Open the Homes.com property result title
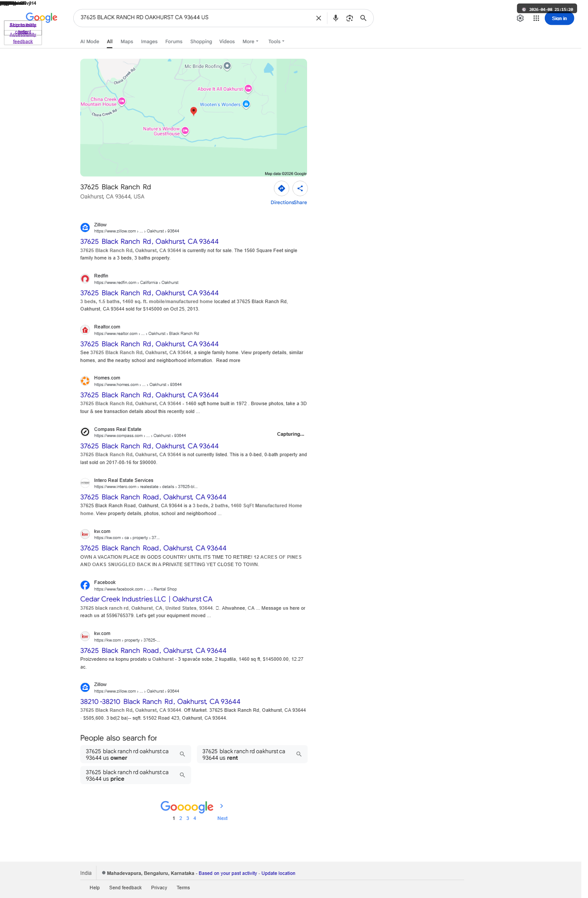This screenshot has width=588, height=898. coord(149,395)
